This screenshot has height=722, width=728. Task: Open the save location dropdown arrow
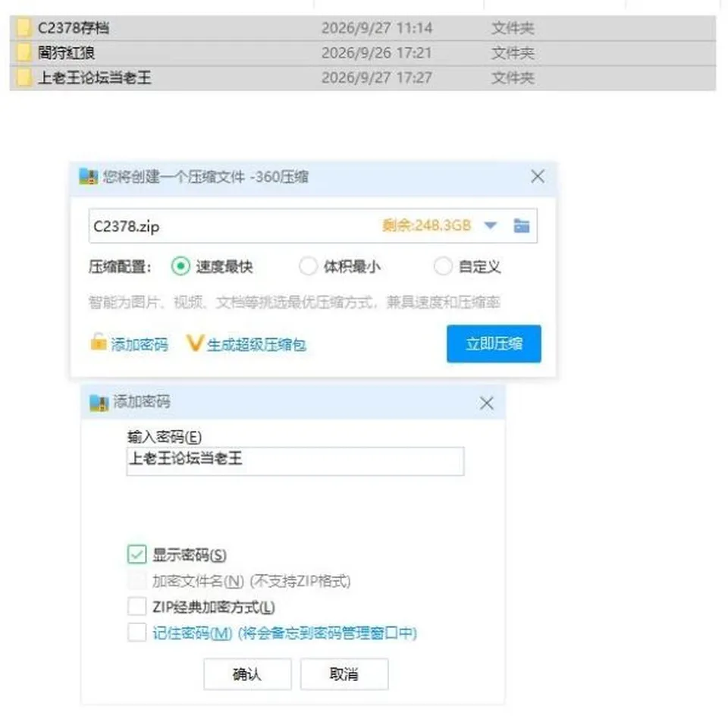491,226
